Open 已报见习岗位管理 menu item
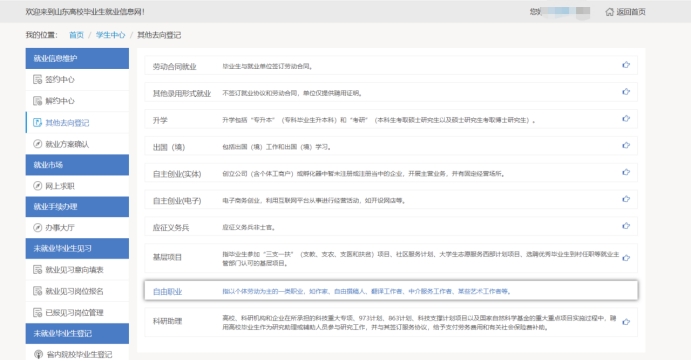Image resolution: width=691 pixels, height=361 pixels. [x=74, y=313]
